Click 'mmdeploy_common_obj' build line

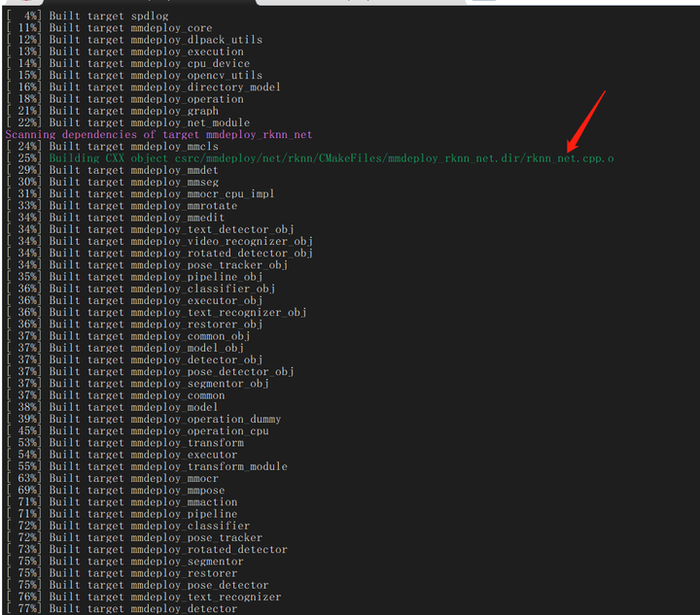click(128, 336)
